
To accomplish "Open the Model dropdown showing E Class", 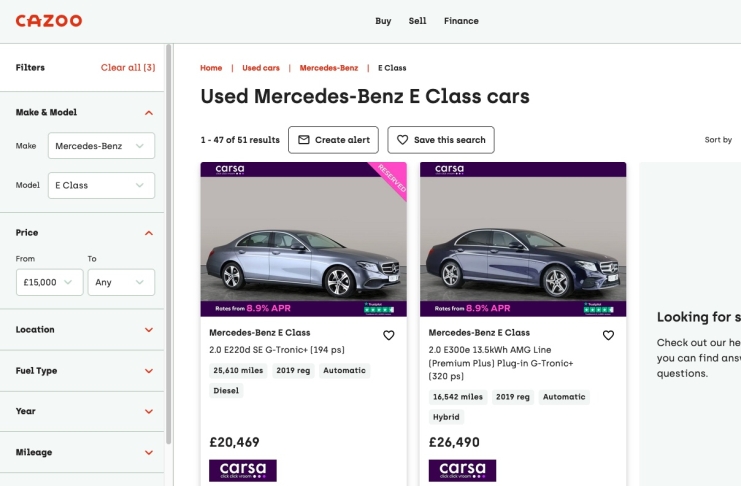I will (x=101, y=185).
